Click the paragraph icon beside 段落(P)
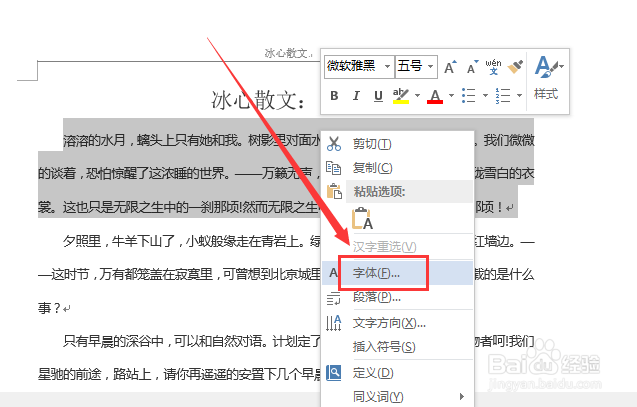Image resolution: width=637 pixels, height=407 pixels. [334, 299]
